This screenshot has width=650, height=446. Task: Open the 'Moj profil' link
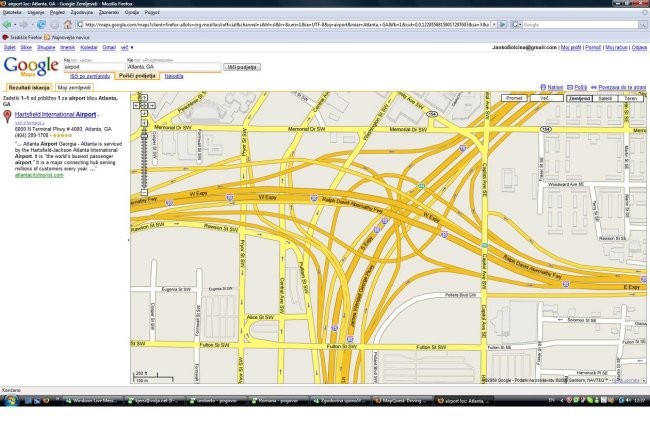(x=571, y=48)
